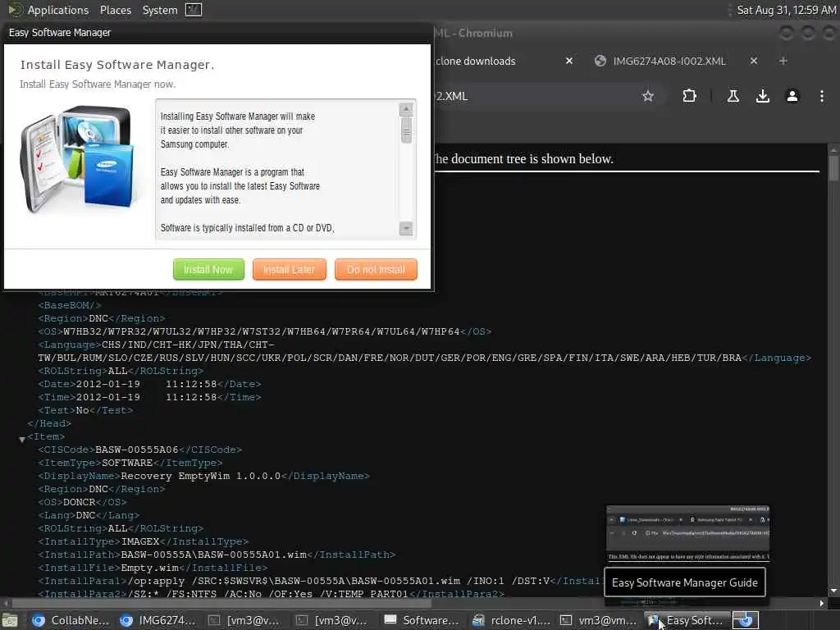Click the last taskbar item icon
Viewport: 840px width, 630px height.
coord(745,620)
